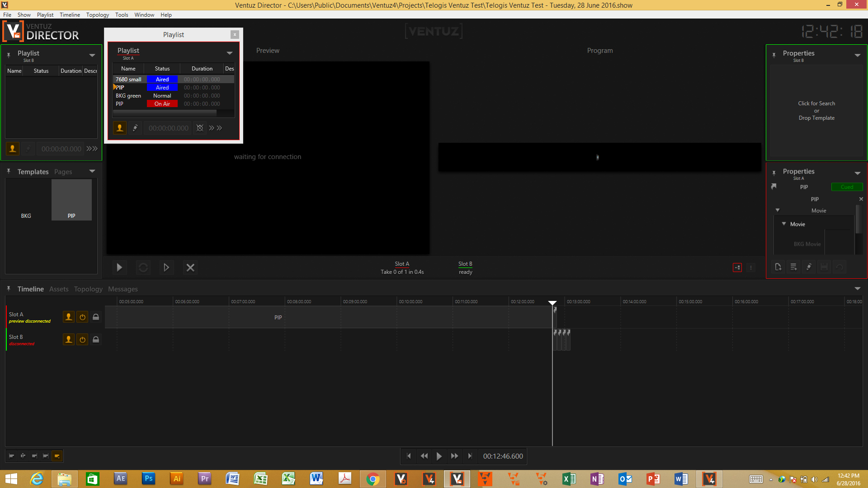868x488 pixels.
Task: Click the green Cued status button
Action: (x=847, y=187)
